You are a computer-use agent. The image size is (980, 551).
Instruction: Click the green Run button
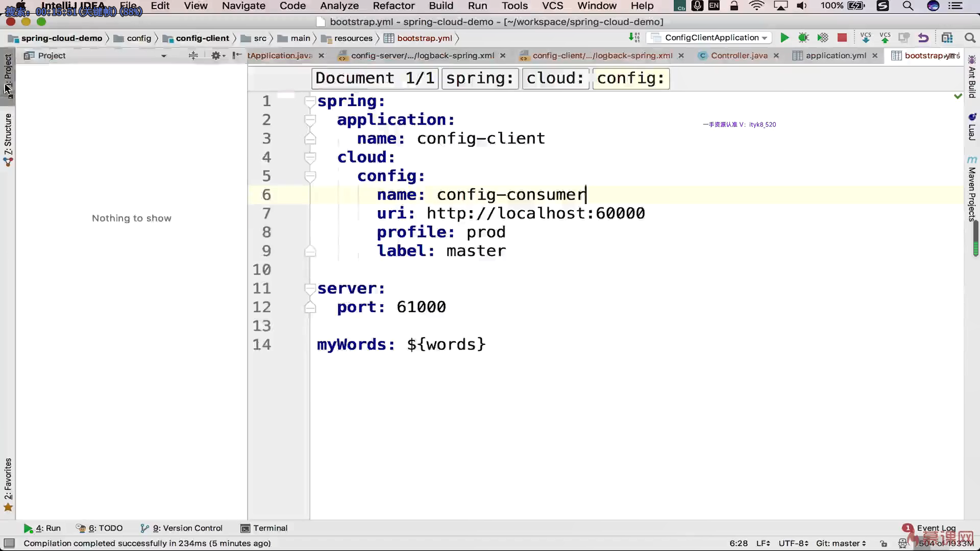click(x=785, y=38)
